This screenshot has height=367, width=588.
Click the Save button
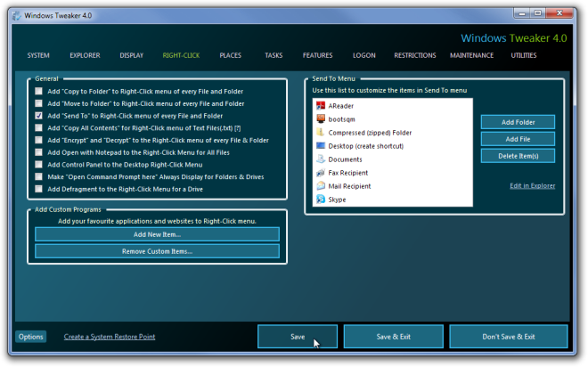298,337
